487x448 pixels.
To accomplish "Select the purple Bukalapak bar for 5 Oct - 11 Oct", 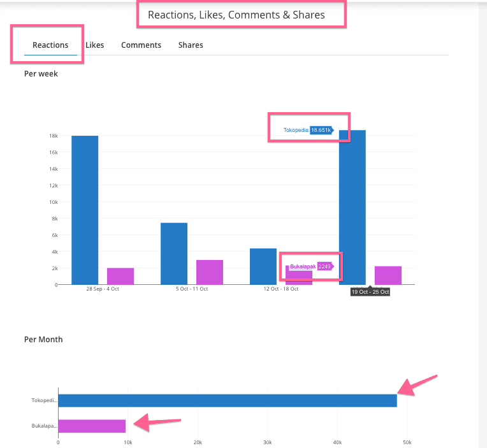I will tap(210, 272).
